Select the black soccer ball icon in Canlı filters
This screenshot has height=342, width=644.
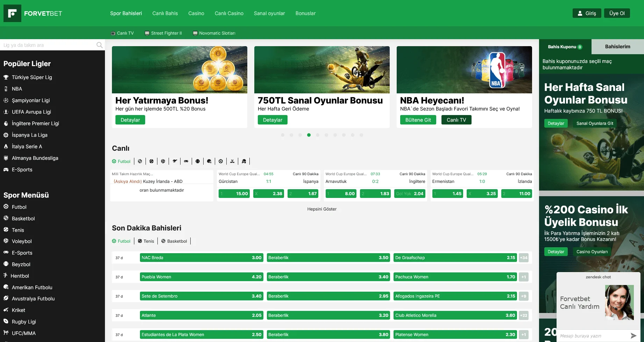coord(221,161)
